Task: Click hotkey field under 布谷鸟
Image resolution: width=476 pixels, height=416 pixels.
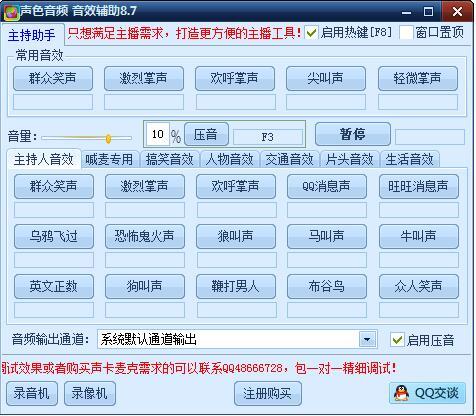Action: point(327,310)
